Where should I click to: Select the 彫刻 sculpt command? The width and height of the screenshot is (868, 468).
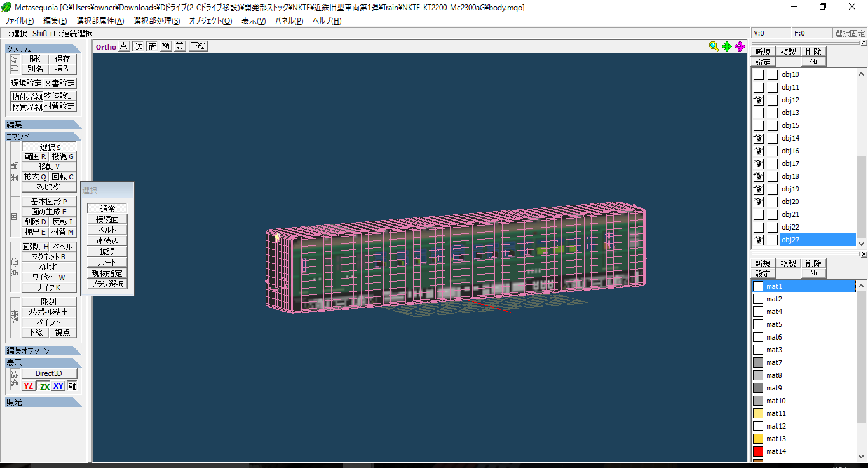(x=49, y=302)
